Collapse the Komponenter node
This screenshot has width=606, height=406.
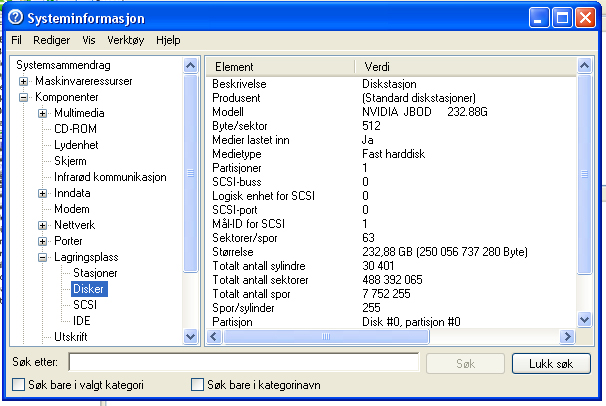tap(24, 97)
